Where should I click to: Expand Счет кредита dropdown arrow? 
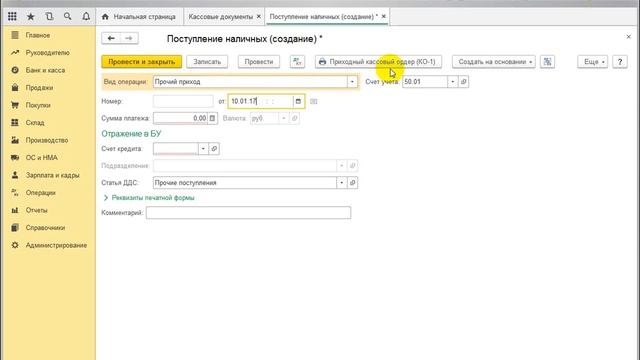coord(203,149)
